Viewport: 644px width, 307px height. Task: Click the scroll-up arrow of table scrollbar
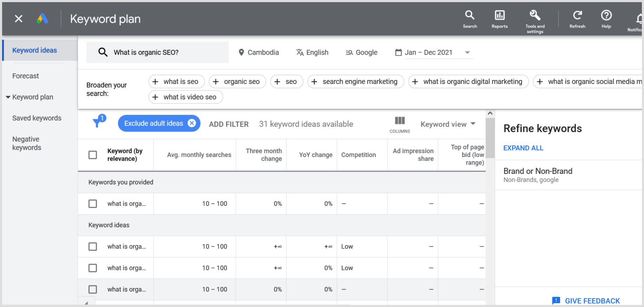point(490,113)
